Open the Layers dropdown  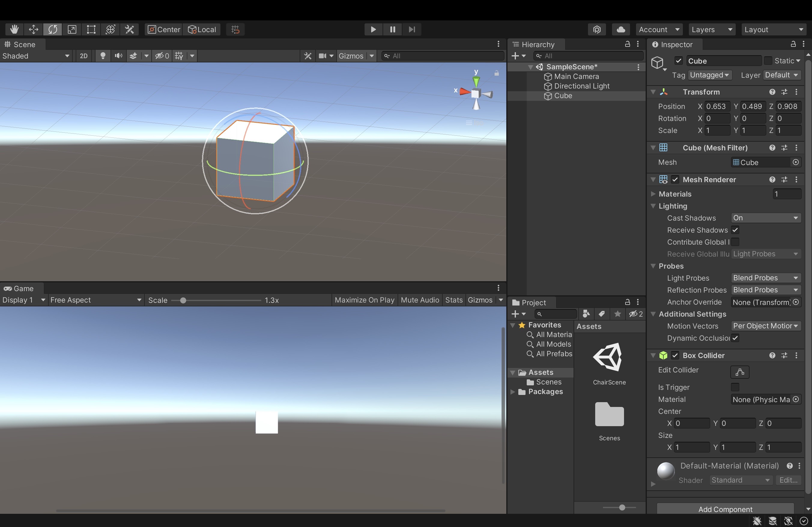pos(711,29)
